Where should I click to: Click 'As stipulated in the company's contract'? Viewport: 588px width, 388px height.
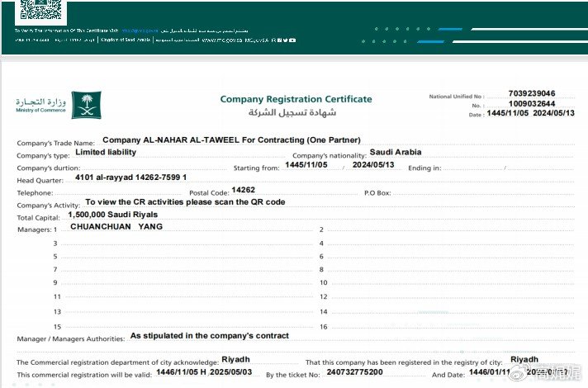coord(210,335)
